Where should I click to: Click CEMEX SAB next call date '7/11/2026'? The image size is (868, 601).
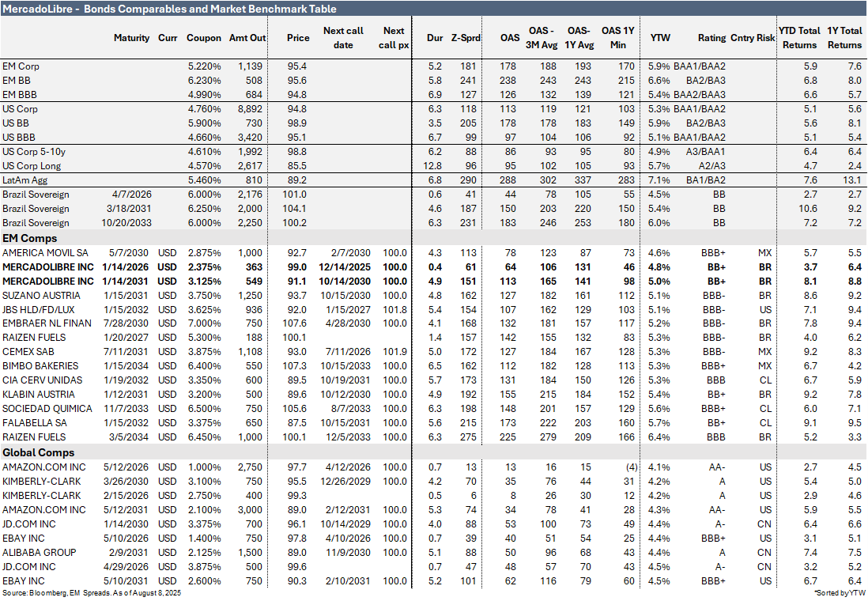pos(348,352)
